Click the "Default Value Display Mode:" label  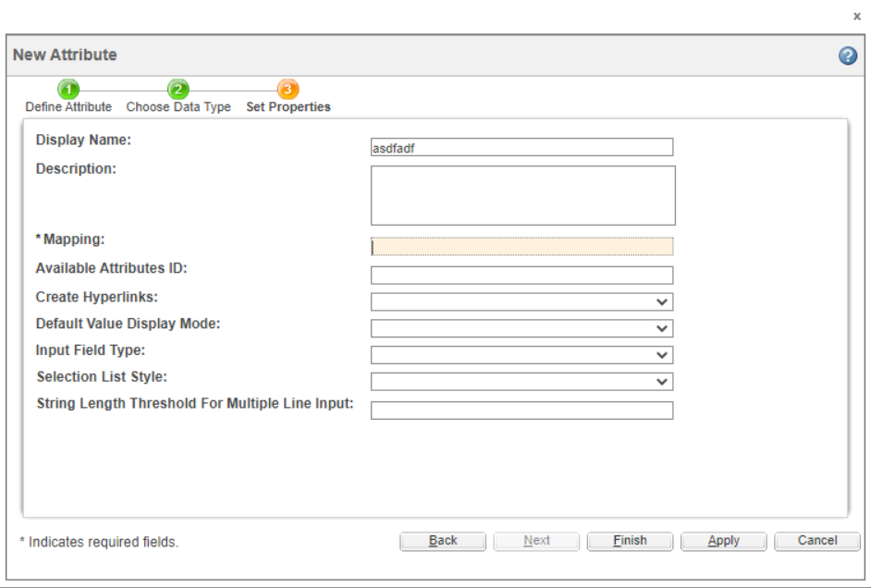128,324
